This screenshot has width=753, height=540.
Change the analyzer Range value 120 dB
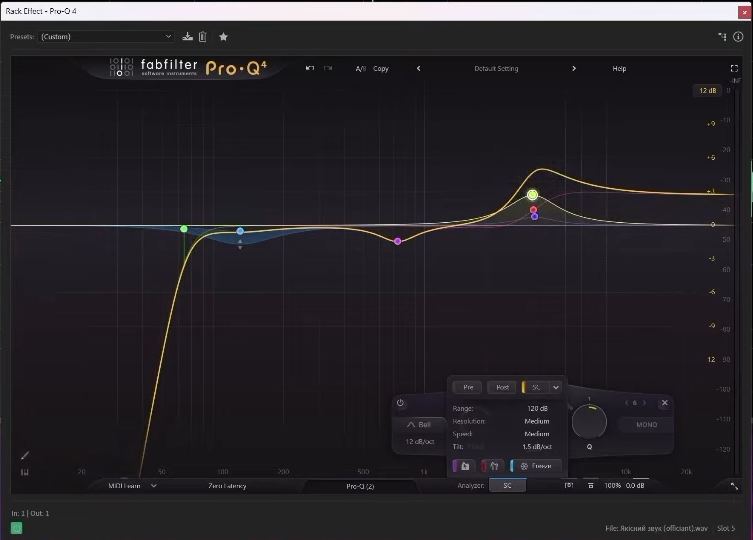537,408
